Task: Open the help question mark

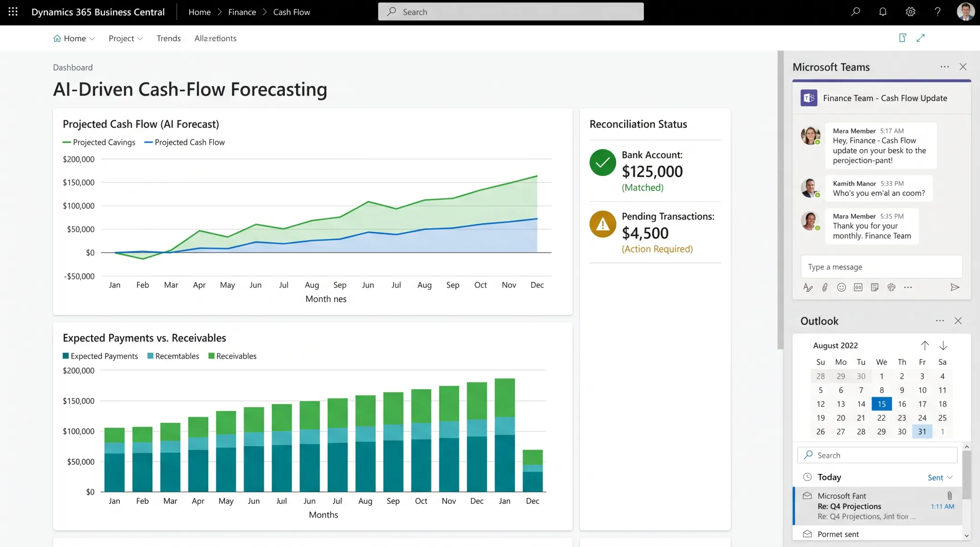Action: 937,12
